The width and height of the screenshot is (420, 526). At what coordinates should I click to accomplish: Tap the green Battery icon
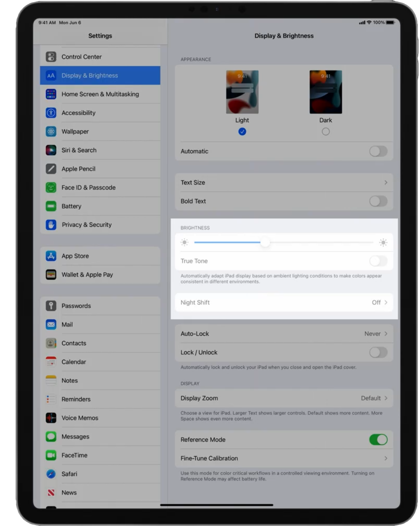(x=51, y=206)
